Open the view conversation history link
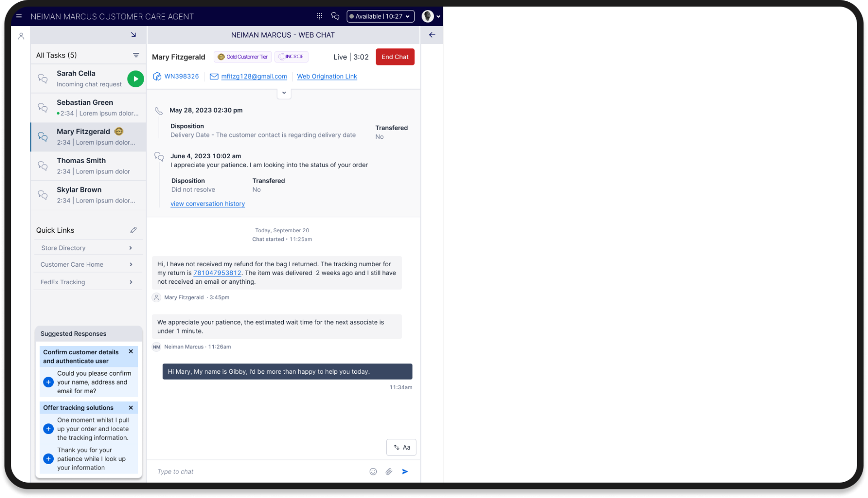 coord(207,204)
